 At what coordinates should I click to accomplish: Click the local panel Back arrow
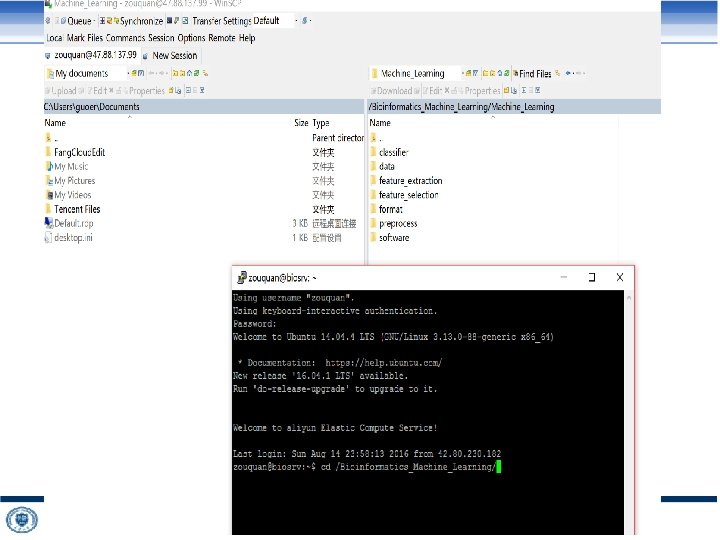click(152, 73)
